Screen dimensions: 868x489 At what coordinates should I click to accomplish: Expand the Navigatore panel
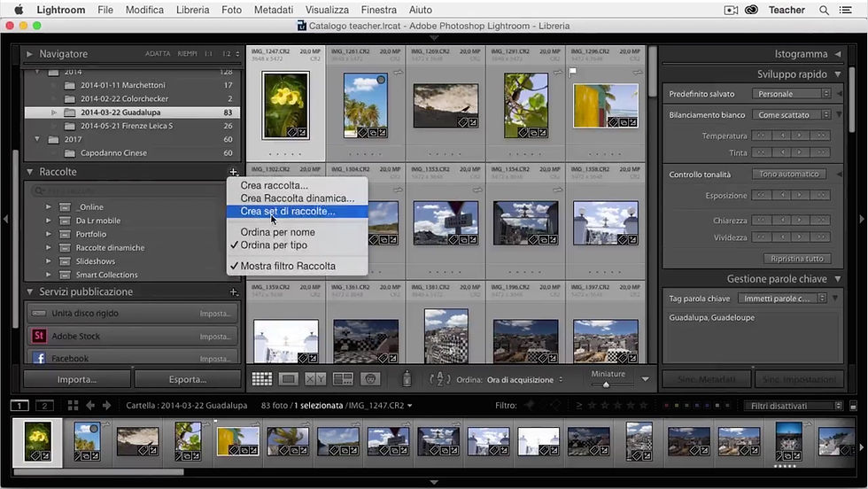[29, 54]
